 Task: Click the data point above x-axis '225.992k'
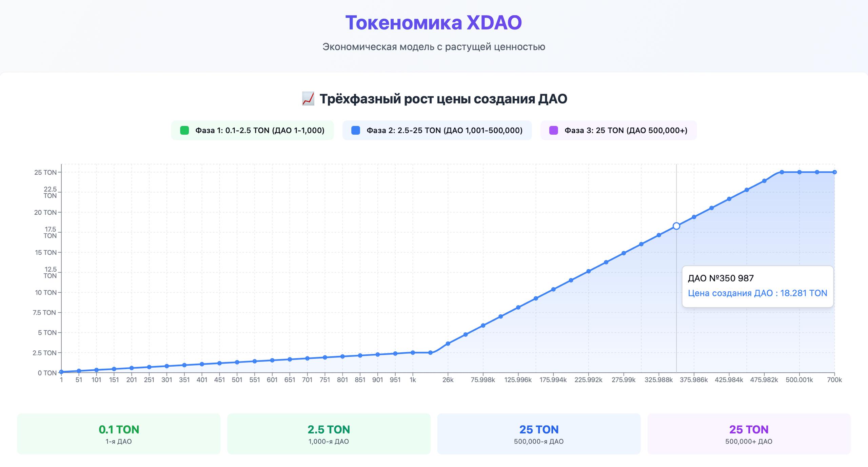coord(589,271)
